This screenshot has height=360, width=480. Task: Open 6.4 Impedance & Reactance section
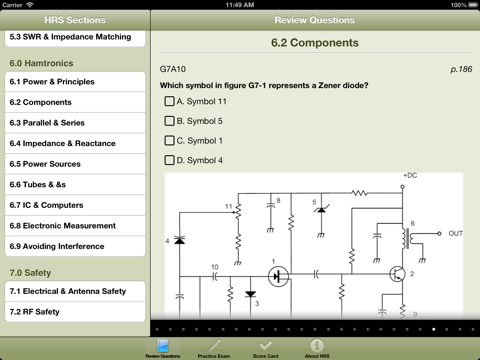(75, 143)
